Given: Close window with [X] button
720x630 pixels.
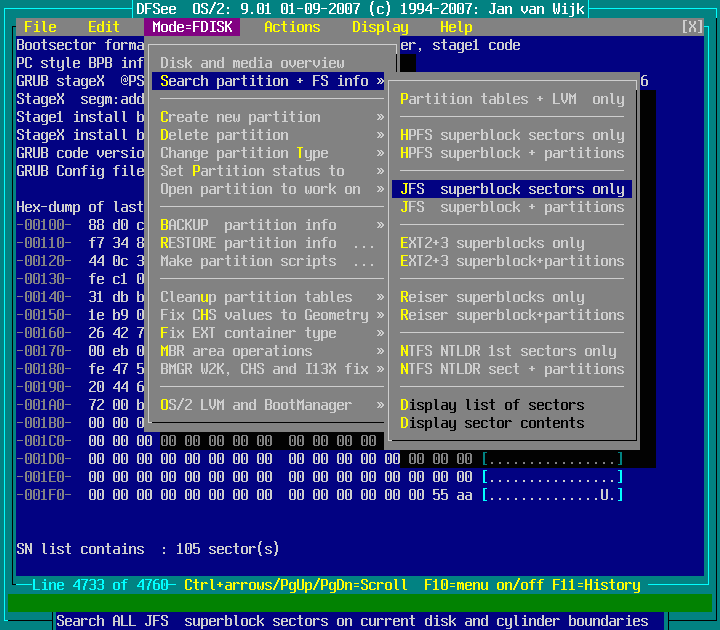Looking at the screenshot, I should (x=691, y=27).
